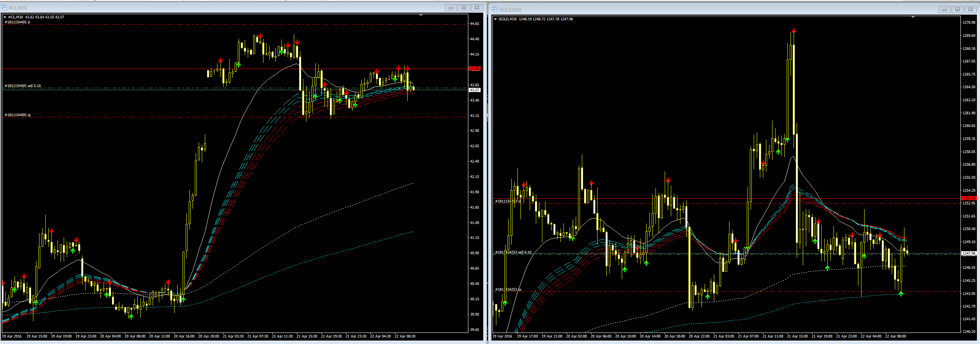The height and width of the screenshot is (344, 980).
Task: Minimize the #CL,M30 chart window
Action: 451,8
